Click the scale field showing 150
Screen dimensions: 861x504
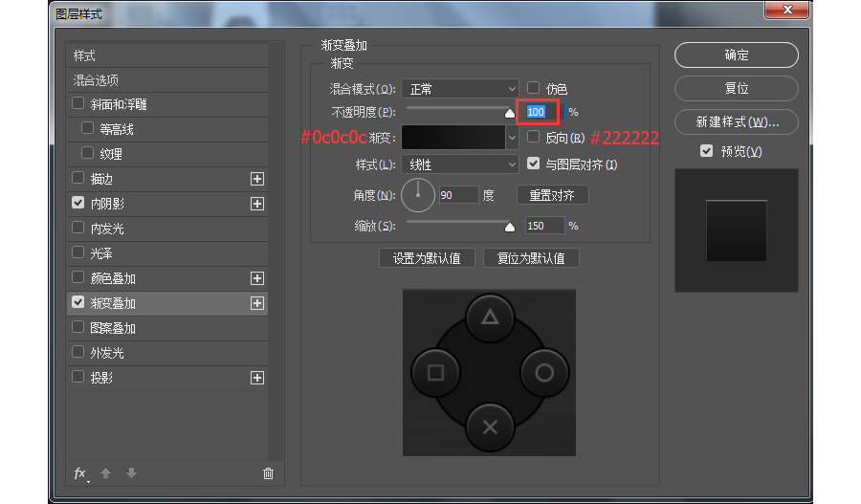pos(543,226)
